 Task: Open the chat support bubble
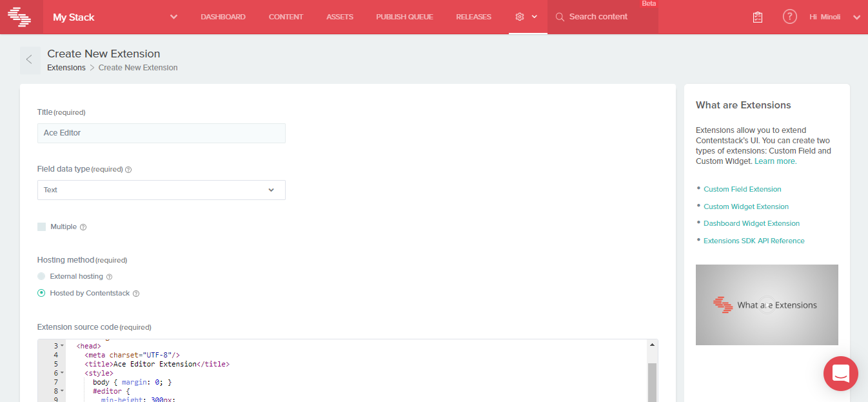coord(841,374)
